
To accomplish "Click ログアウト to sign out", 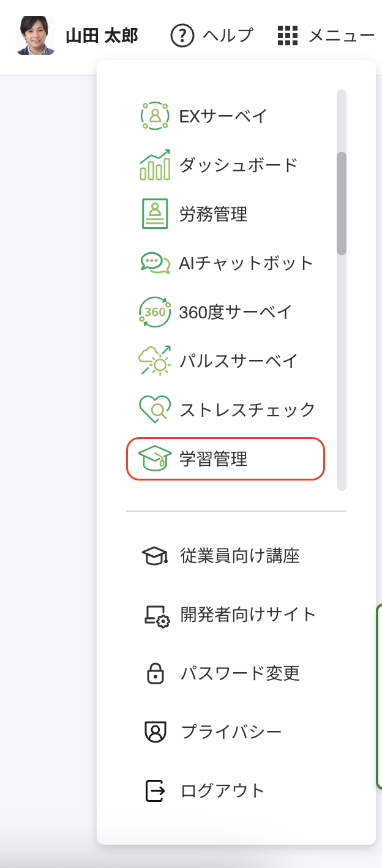I will coord(223,790).
